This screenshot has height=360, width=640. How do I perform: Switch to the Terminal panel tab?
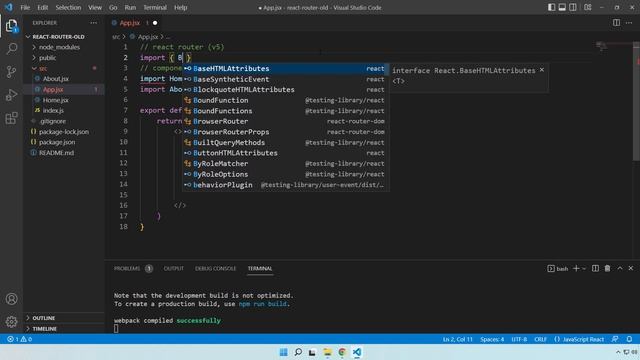[x=260, y=268]
